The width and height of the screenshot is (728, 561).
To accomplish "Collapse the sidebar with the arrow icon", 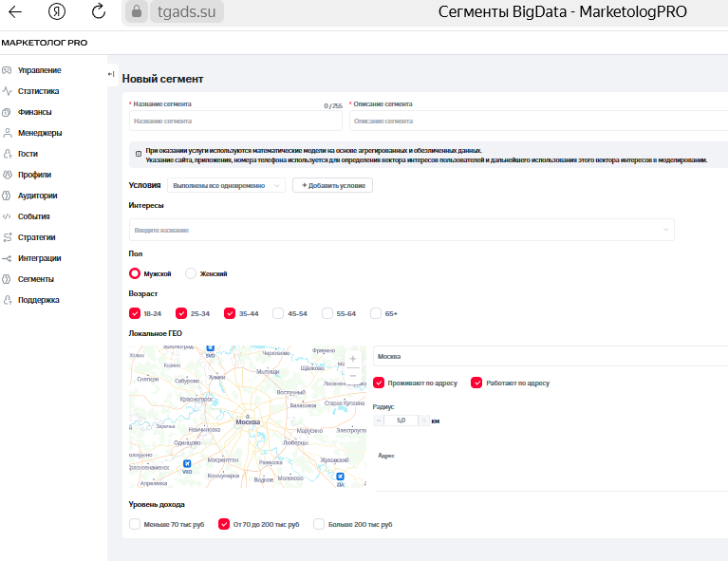I will pyautogui.click(x=111, y=74).
